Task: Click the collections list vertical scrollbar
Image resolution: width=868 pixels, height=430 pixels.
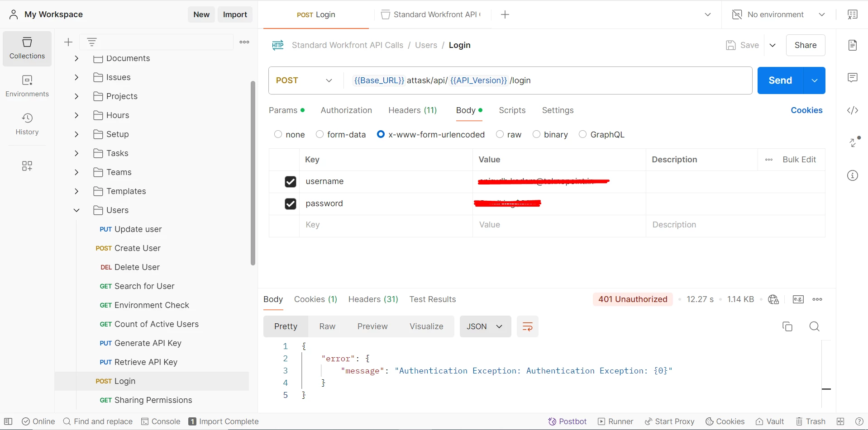Action: pyautogui.click(x=253, y=173)
